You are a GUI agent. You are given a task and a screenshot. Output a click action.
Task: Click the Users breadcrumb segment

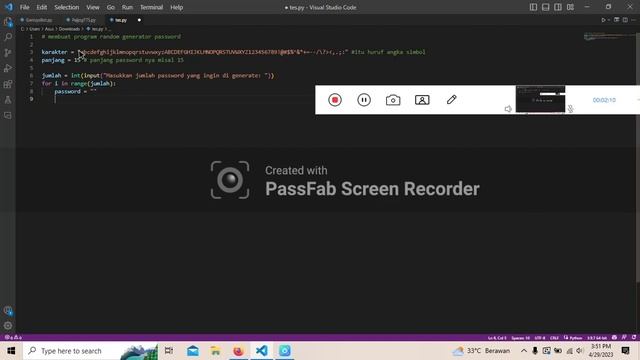click(34, 29)
